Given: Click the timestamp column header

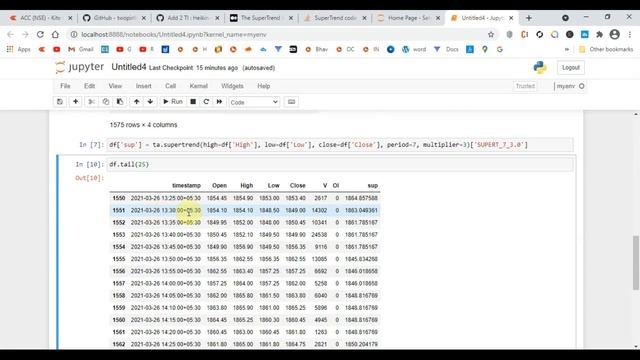Looking at the screenshot, I should 186,185.
